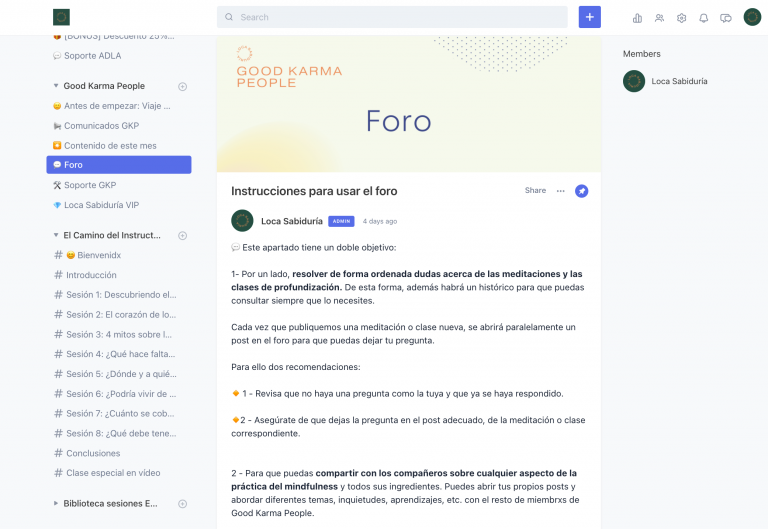Open the profile avatar at top right
This screenshot has width=768, height=529.
pos(752,17)
